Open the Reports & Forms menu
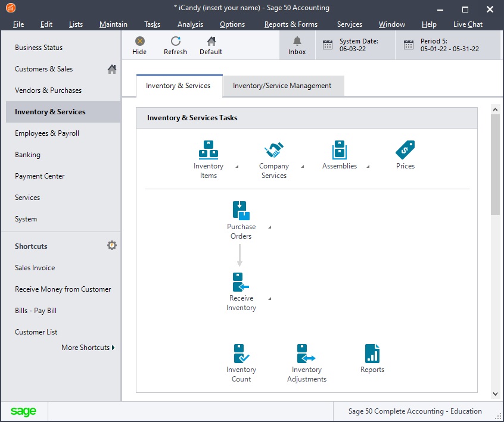Viewport: 504px width, 422px height. tap(291, 24)
